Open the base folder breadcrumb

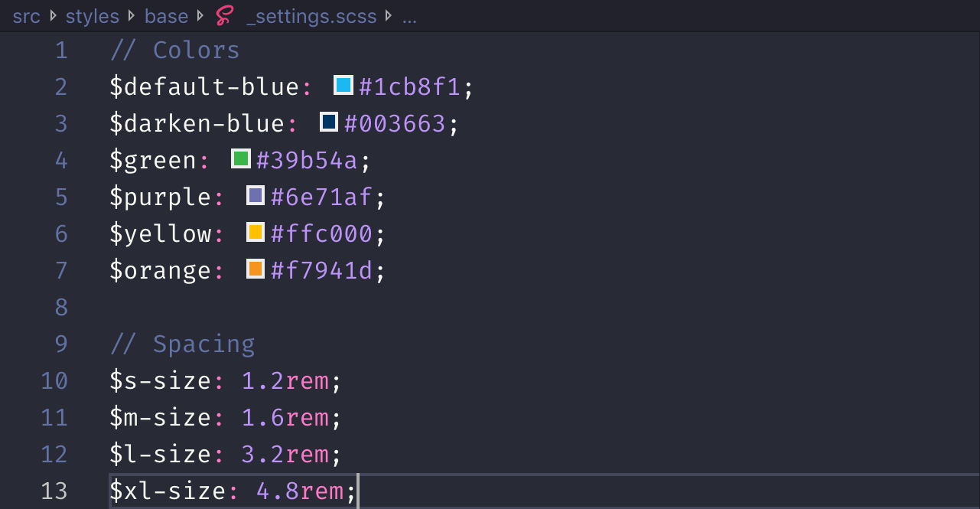pos(167,16)
